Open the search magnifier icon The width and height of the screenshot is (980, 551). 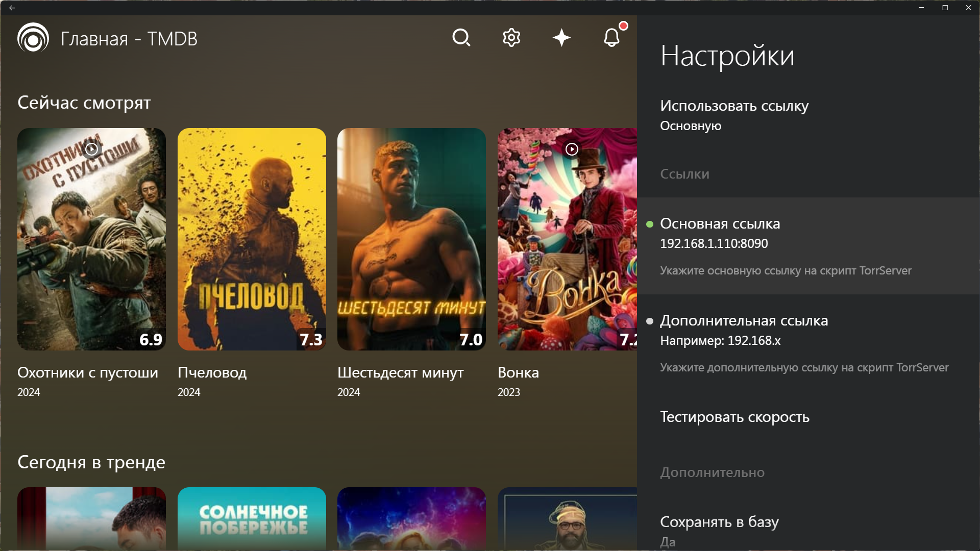point(461,38)
